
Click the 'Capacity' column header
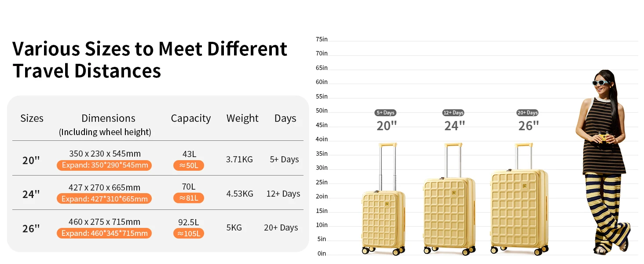pyautogui.click(x=190, y=118)
